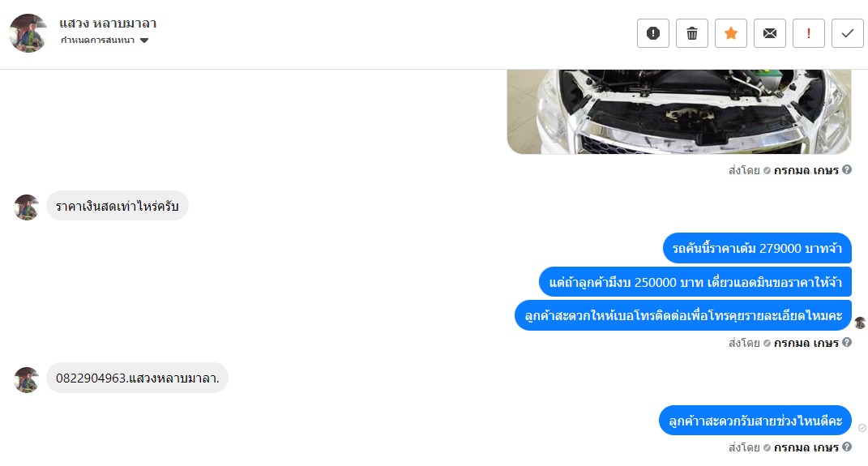Screen dimensions: 868x466
Task: Click help icon after price messages sender
Action: 847,343
